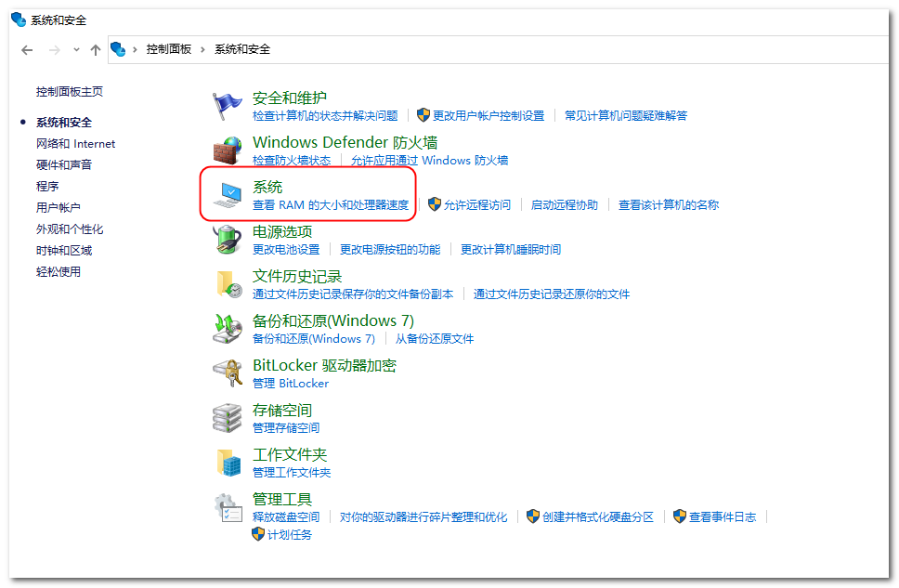Expand the chevron after 控制面板 in address bar
The image size is (899, 588).
pos(202,49)
